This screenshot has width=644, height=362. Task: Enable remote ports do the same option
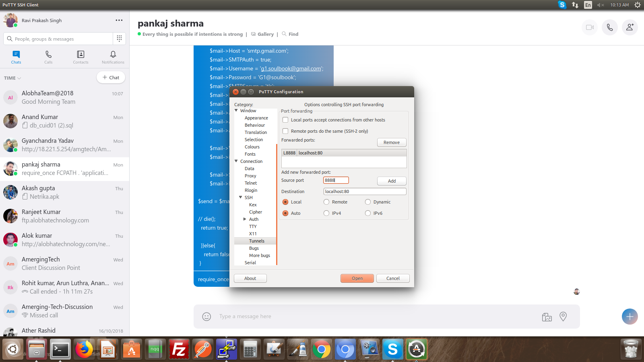coord(285,131)
